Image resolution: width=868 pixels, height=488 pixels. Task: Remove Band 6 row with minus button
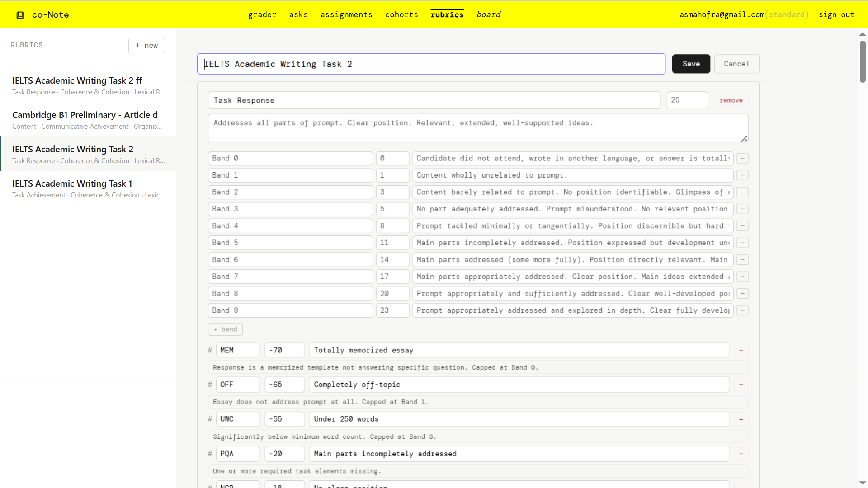742,260
